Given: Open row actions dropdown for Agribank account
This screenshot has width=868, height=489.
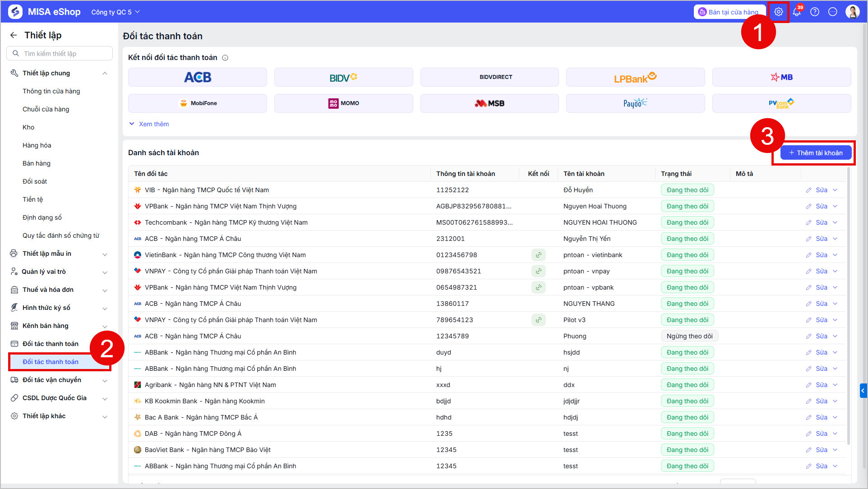Looking at the screenshot, I should 835,385.
